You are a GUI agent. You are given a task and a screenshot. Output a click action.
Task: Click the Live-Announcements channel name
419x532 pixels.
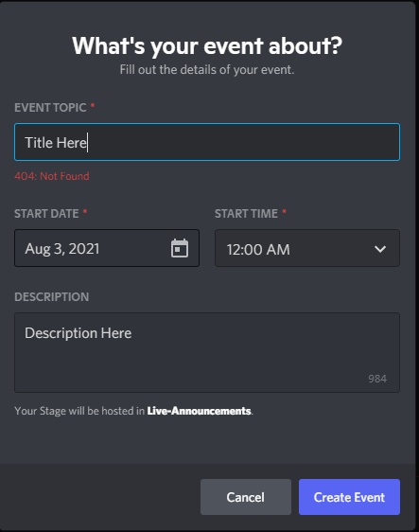(x=199, y=411)
